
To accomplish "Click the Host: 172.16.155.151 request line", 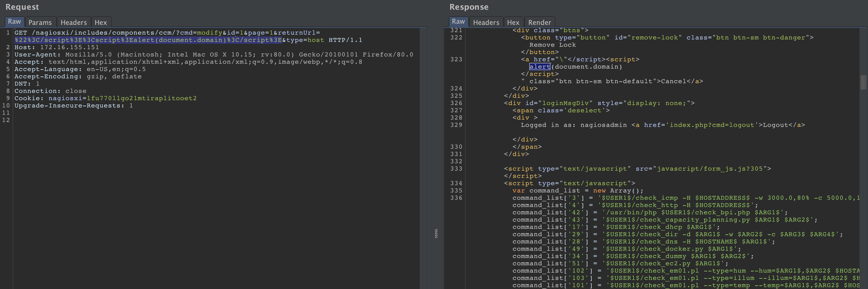I will [57, 47].
